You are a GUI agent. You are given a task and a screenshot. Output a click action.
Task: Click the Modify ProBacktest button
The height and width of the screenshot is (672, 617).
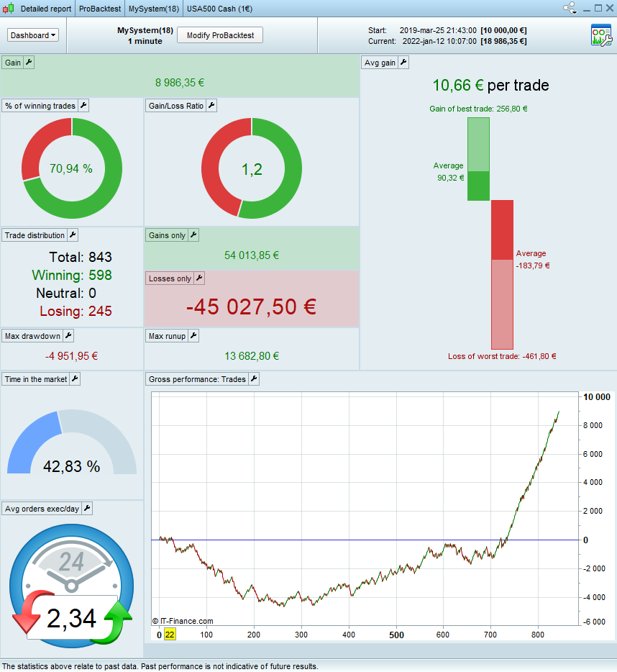tap(220, 35)
